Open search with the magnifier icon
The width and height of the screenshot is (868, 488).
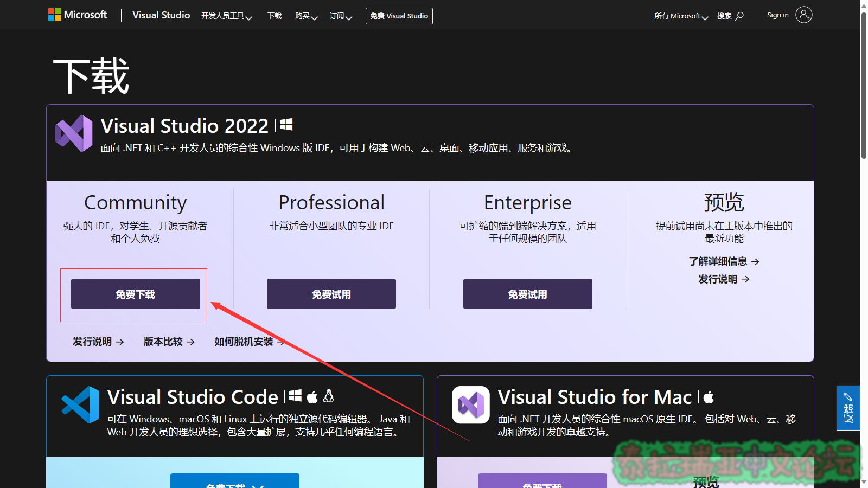[739, 16]
